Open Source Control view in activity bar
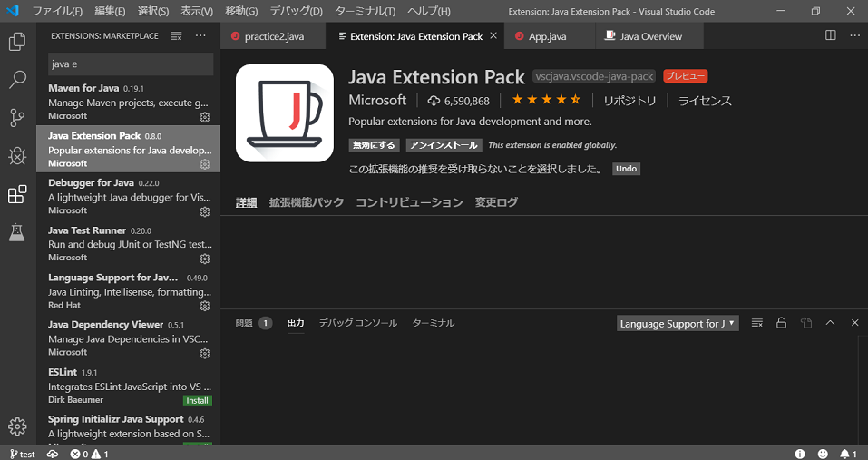The height and width of the screenshot is (460, 868). (17, 118)
